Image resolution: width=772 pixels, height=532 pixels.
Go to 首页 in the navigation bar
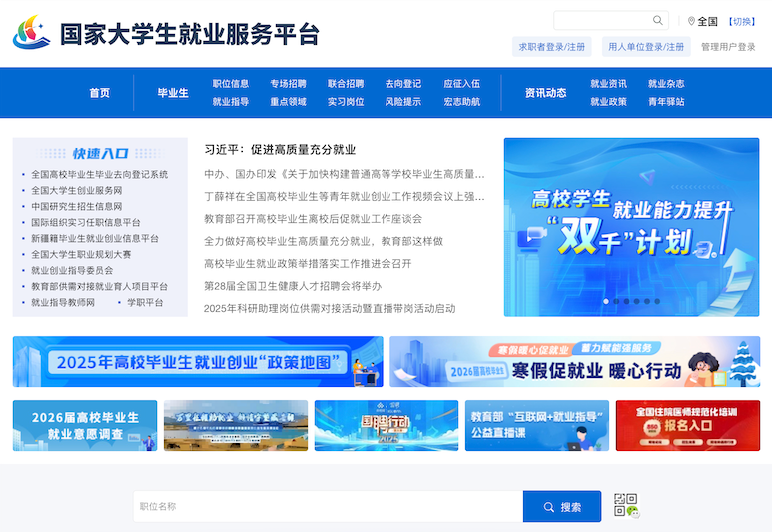100,93
